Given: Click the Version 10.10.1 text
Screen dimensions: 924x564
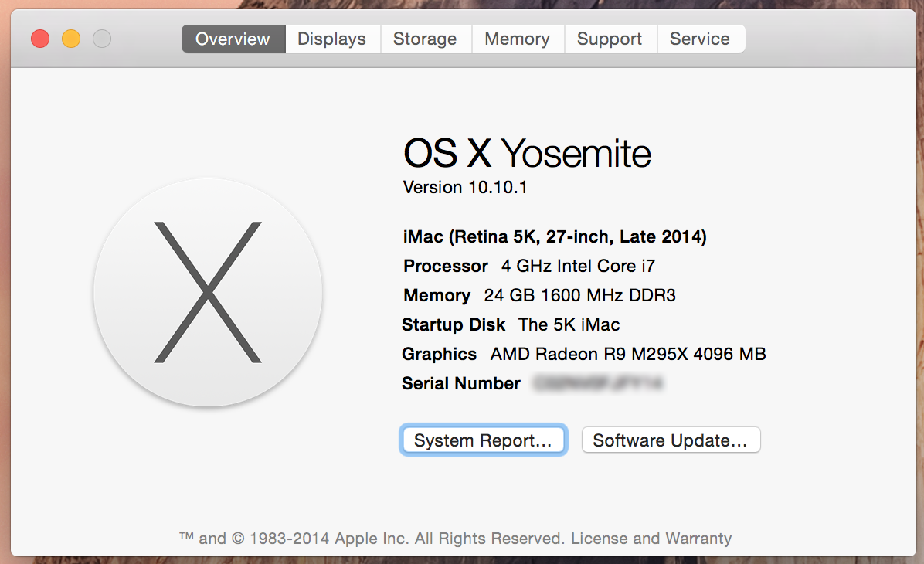Looking at the screenshot, I should point(465,188).
